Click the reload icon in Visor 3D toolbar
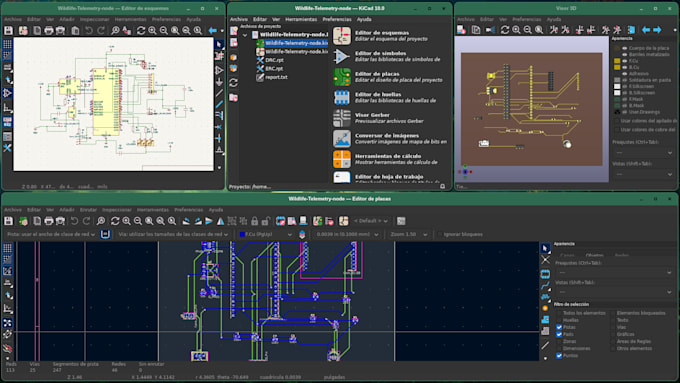Viewport: 680px width, 383px height. click(505, 29)
